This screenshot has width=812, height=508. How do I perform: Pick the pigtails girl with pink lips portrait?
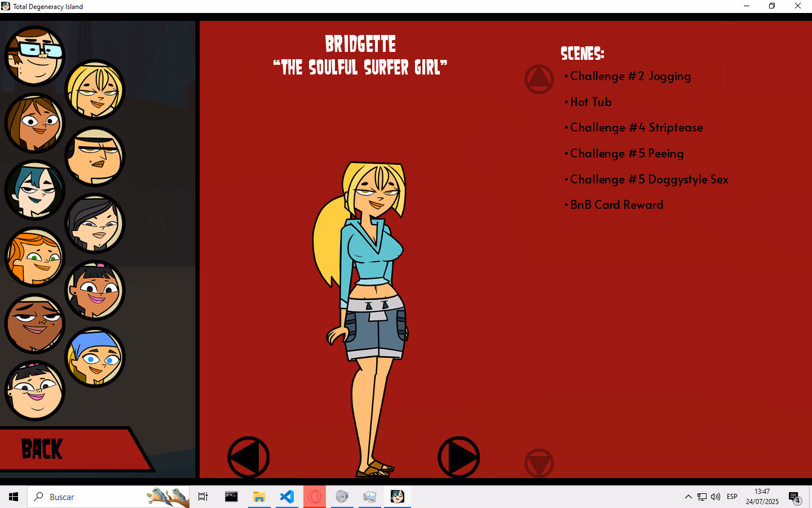pos(95,290)
